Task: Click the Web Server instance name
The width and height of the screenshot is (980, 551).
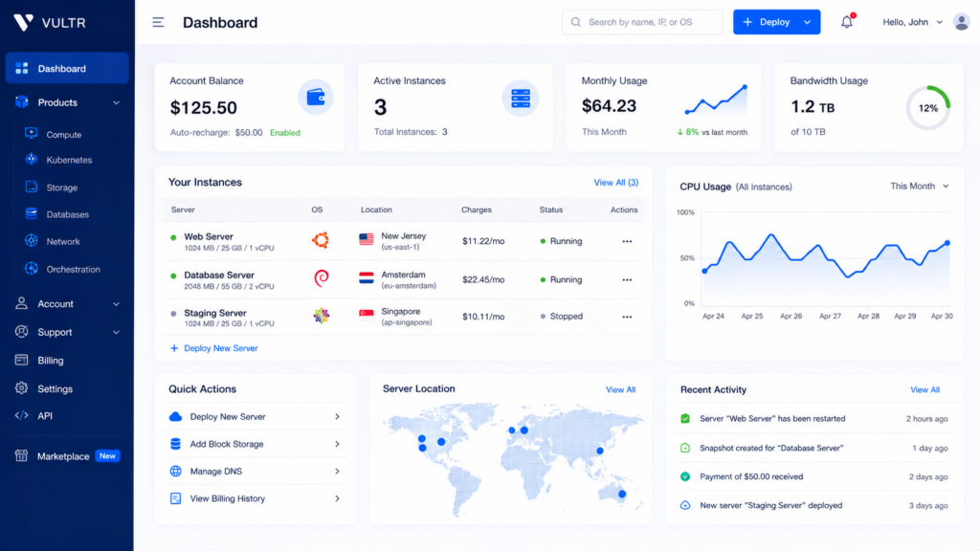Action: [x=208, y=237]
